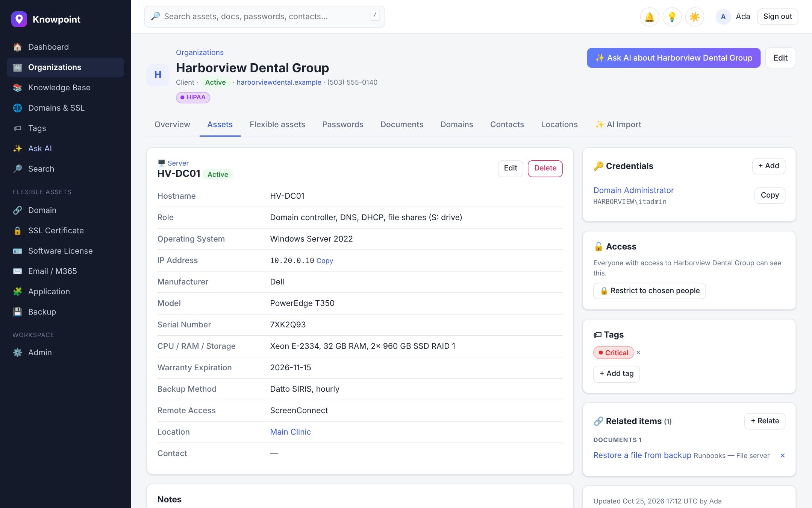The image size is (812, 508).
Task: Open the Locations tab
Action: [559, 125]
